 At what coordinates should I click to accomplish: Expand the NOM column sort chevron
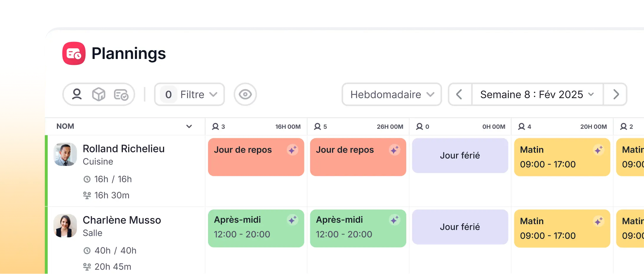click(189, 126)
